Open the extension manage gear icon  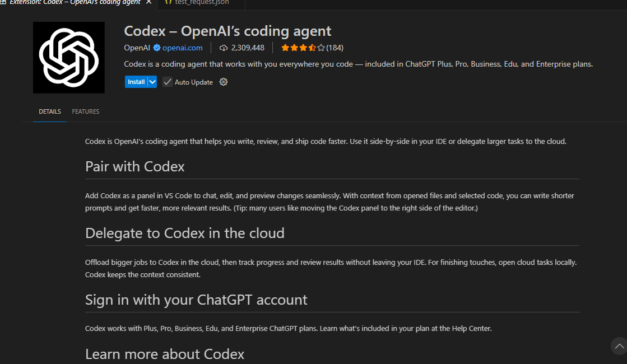tap(224, 82)
